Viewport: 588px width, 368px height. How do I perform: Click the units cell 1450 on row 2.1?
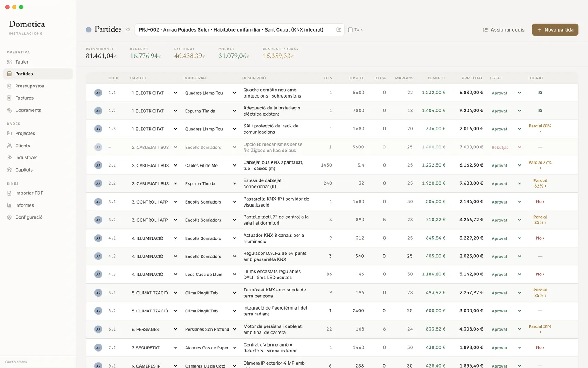(326, 165)
